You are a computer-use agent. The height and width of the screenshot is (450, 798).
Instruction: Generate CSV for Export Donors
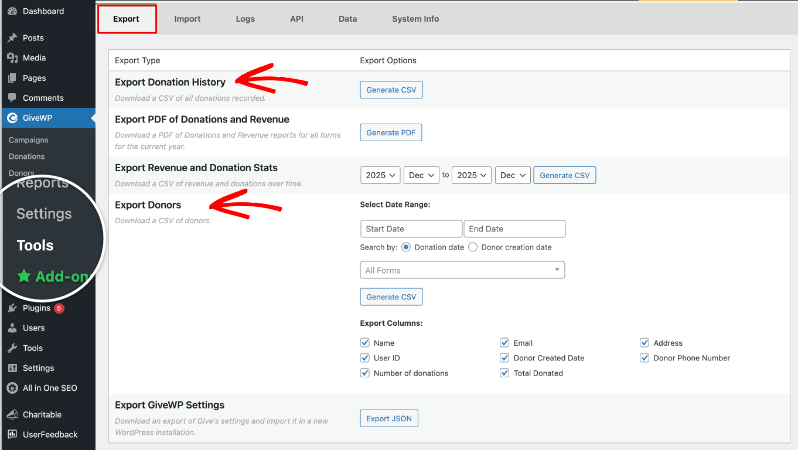391,297
